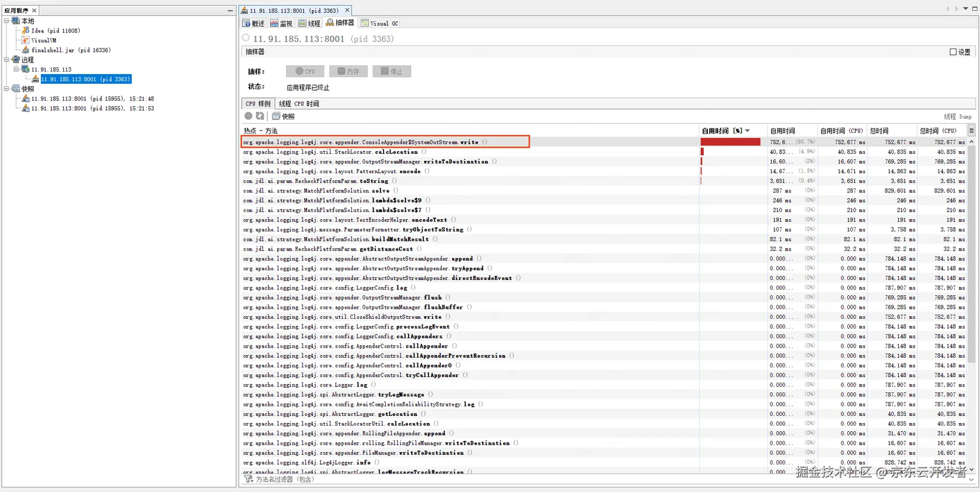
Task: Toggle the 设置 checkbox
Action: tap(953, 52)
